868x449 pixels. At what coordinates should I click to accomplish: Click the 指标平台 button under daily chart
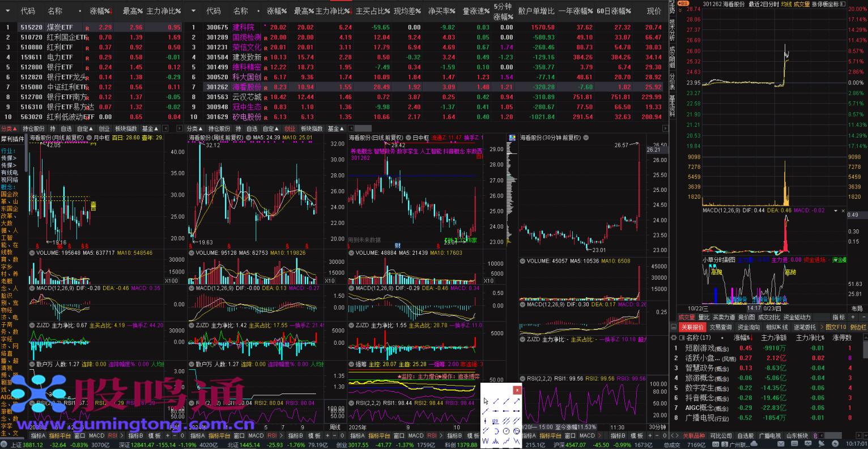tap(379, 435)
